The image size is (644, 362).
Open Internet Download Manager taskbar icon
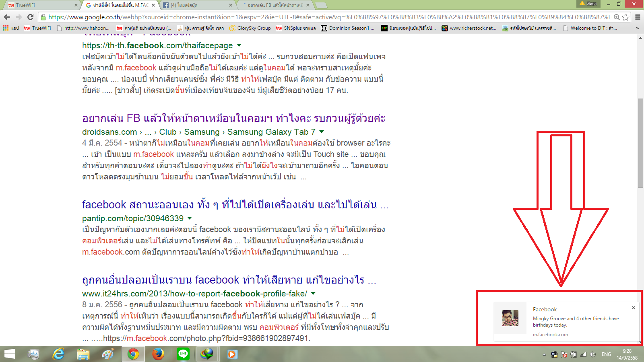(x=207, y=354)
